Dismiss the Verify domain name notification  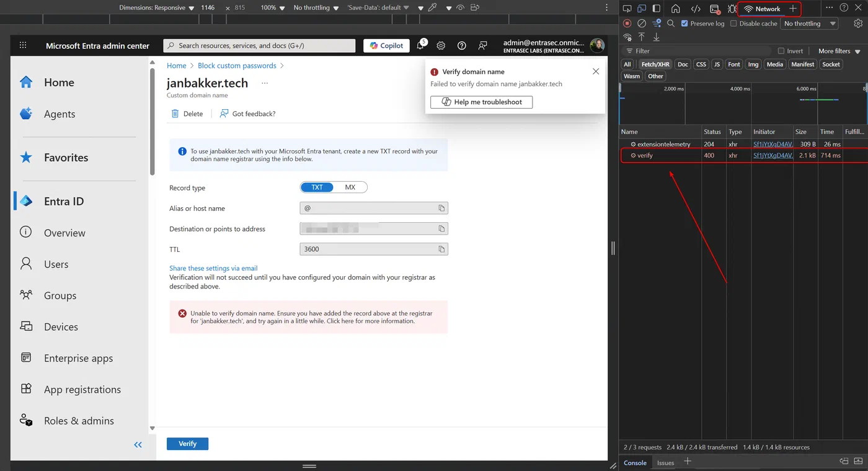point(596,71)
